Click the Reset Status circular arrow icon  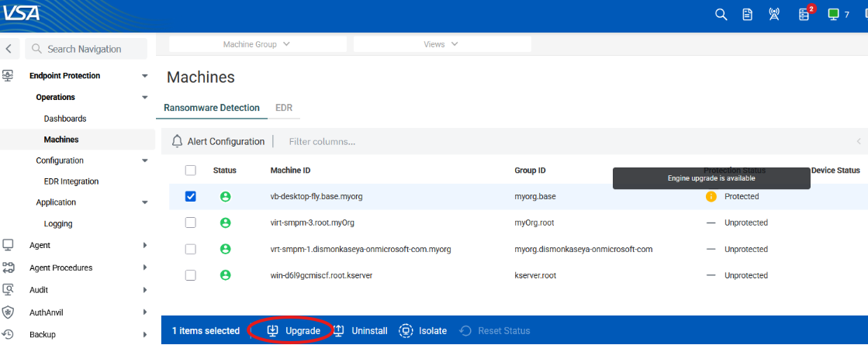pos(465,330)
